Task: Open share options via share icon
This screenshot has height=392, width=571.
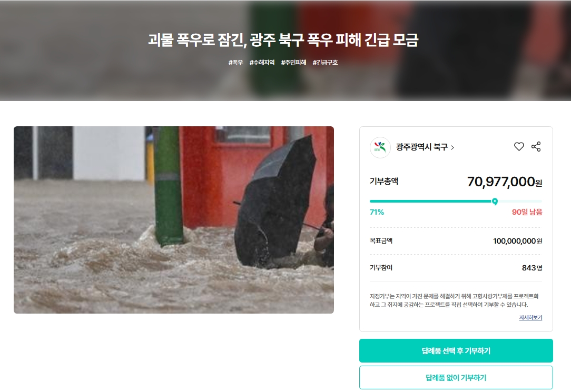Action: click(x=536, y=147)
